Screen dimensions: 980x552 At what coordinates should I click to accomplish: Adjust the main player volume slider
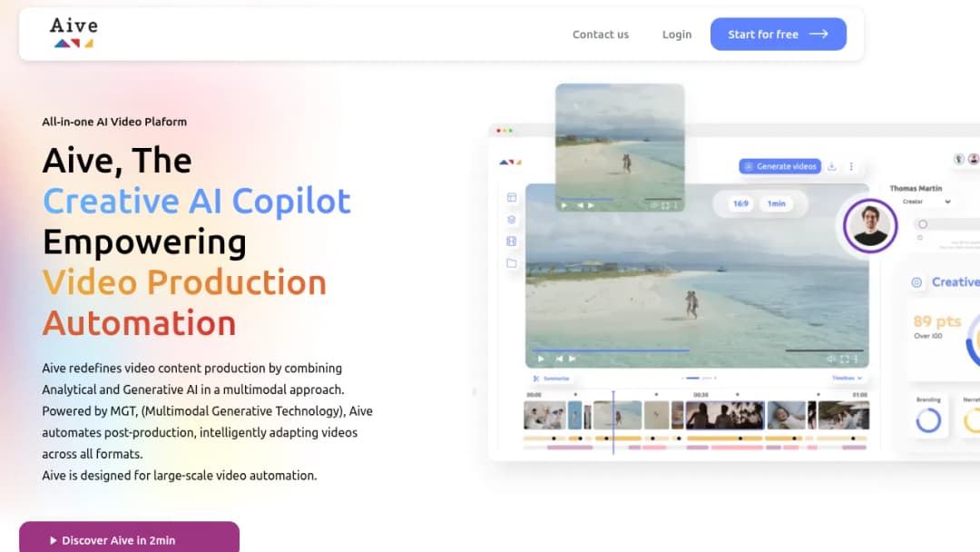(824, 350)
